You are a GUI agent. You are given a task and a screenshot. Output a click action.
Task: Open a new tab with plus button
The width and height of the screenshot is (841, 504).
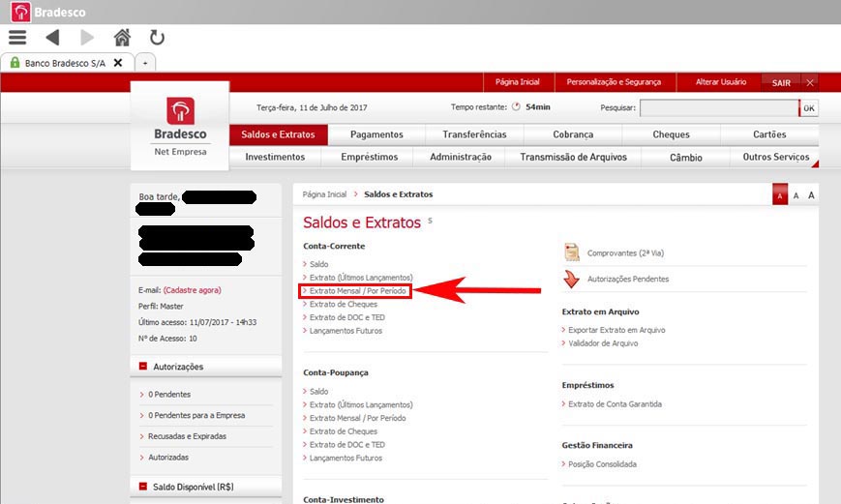point(145,62)
